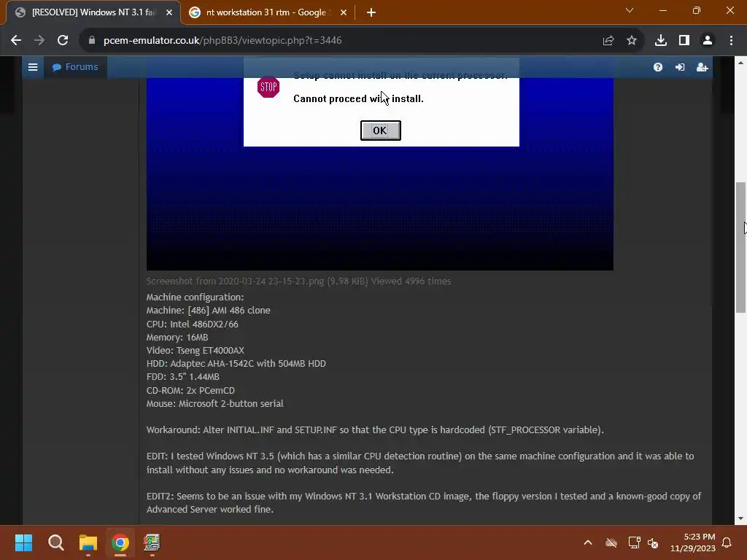
Task: Click the 'EDIT: I tested Windows NT 3.5' paragraph
Action: 420,463
